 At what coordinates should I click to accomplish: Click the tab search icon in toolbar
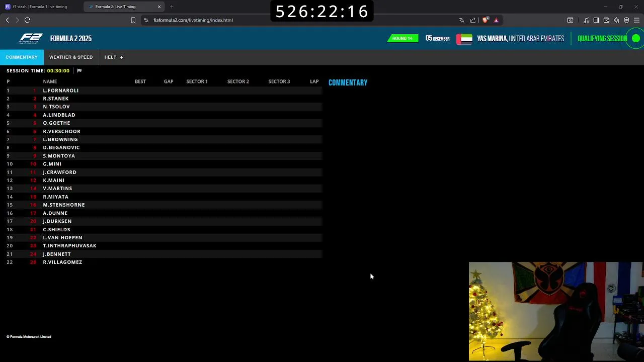point(570,20)
